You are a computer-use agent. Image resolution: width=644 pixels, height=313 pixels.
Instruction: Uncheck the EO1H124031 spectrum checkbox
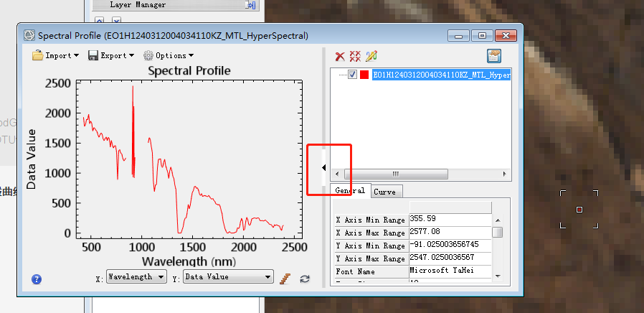(x=352, y=75)
